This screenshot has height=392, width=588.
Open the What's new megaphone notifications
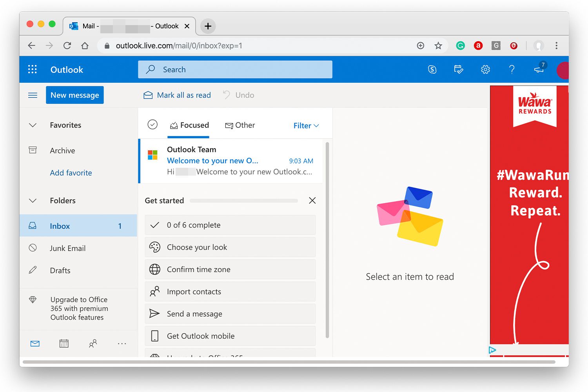pos(539,69)
